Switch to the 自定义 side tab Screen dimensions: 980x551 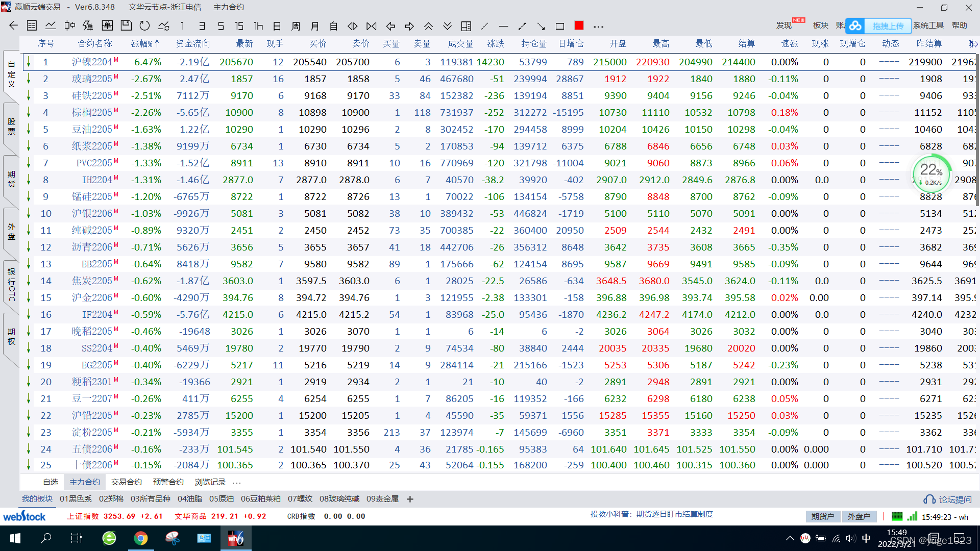(11, 74)
